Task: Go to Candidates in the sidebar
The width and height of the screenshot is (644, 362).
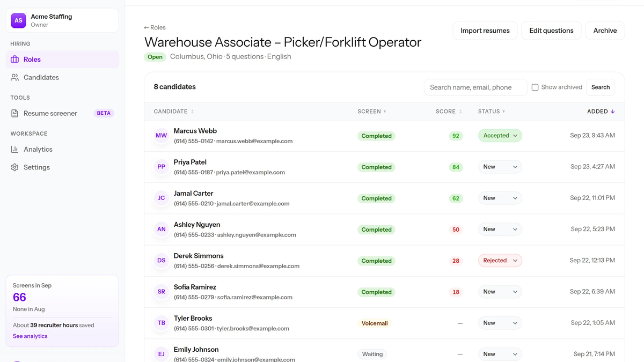Action: tap(62, 77)
